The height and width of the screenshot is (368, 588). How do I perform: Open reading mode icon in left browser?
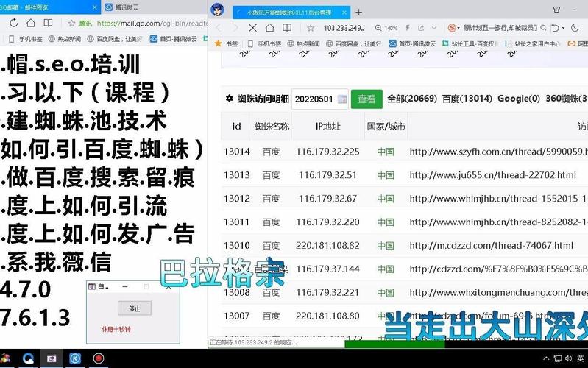48,23
